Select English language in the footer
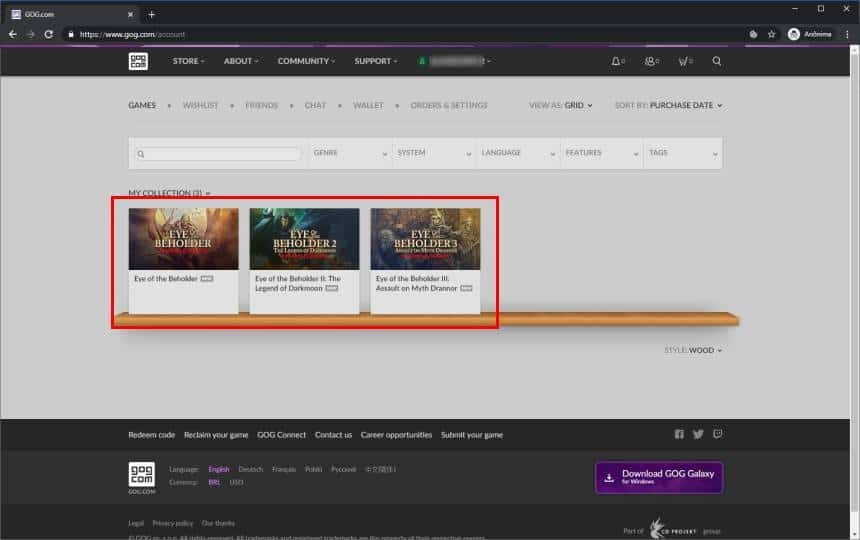This screenshot has width=860, height=540. (x=219, y=469)
